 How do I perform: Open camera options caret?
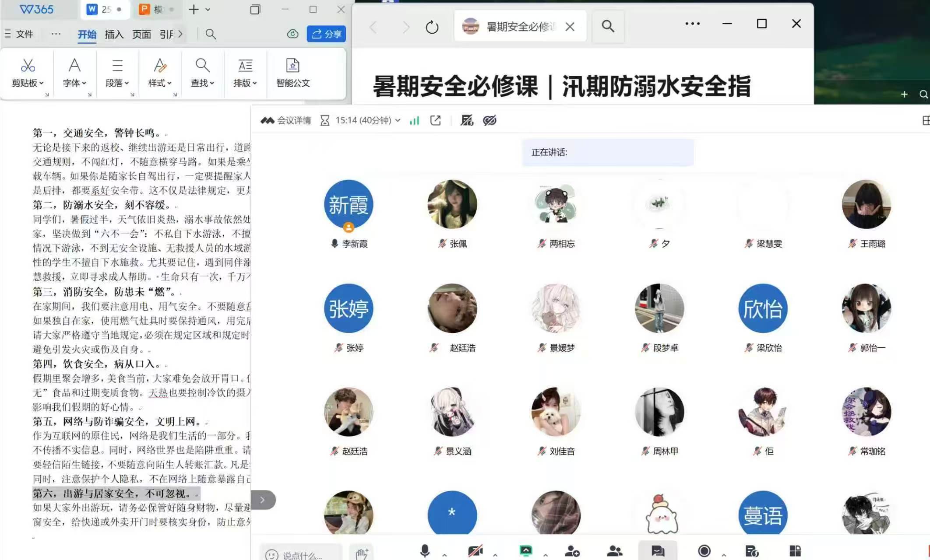pos(495,555)
